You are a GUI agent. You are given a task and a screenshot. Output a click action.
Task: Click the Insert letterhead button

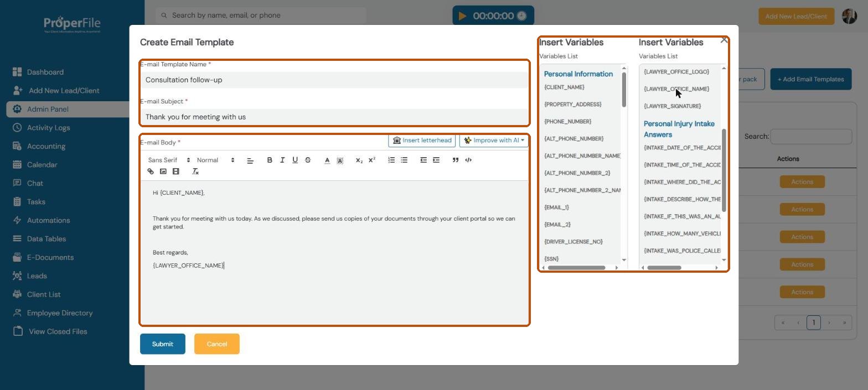[x=422, y=141]
